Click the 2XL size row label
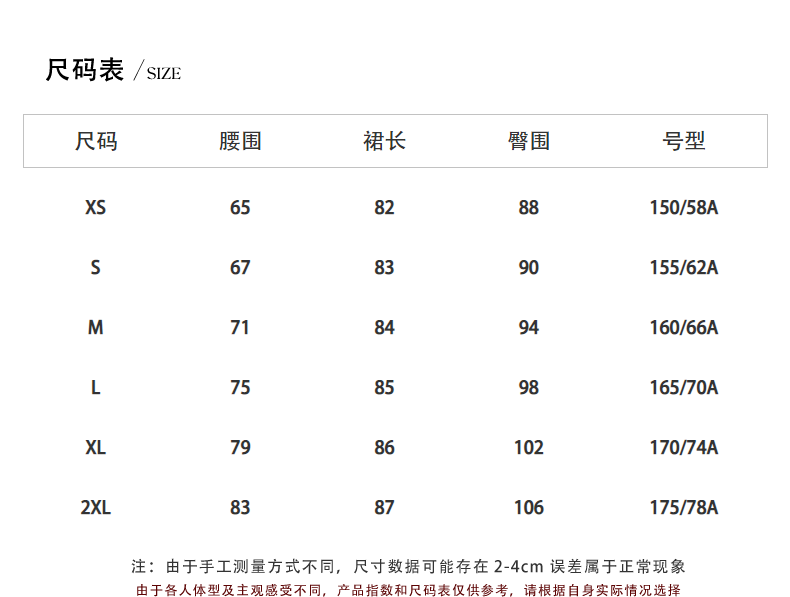Viewport: 790px width, 597px height. point(96,508)
